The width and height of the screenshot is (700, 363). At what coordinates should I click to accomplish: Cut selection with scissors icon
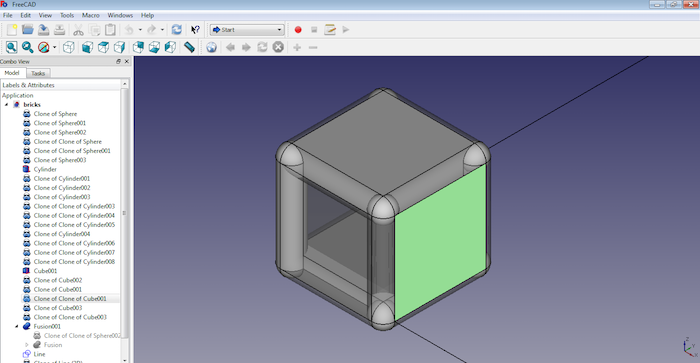pyautogui.click(x=78, y=30)
